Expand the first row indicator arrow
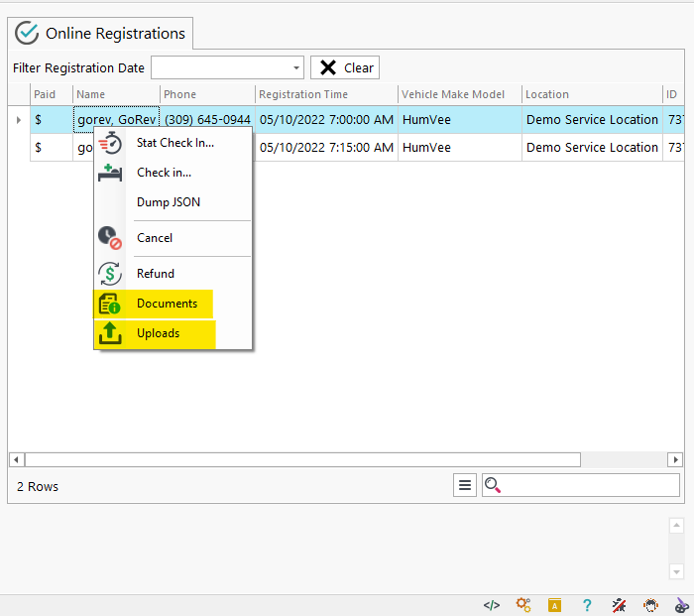The height and width of the screenshot is (616, 694). [x=18, y=120]
